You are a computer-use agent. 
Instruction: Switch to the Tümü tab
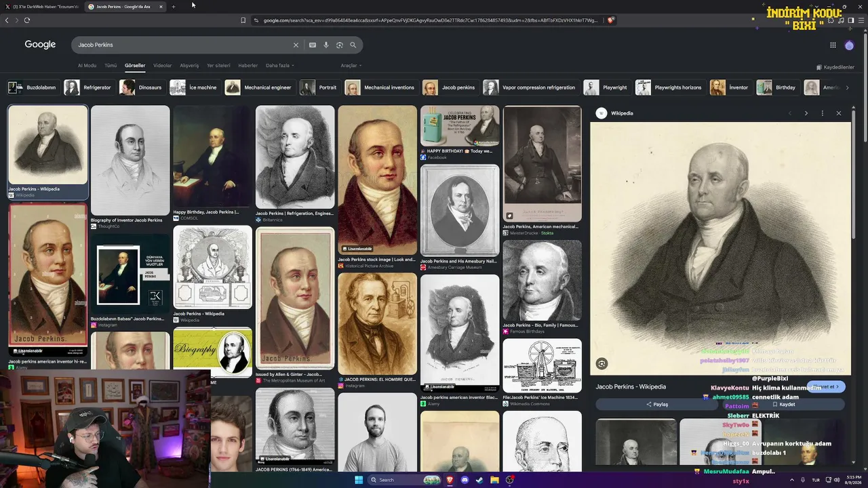tap(111, 66)
